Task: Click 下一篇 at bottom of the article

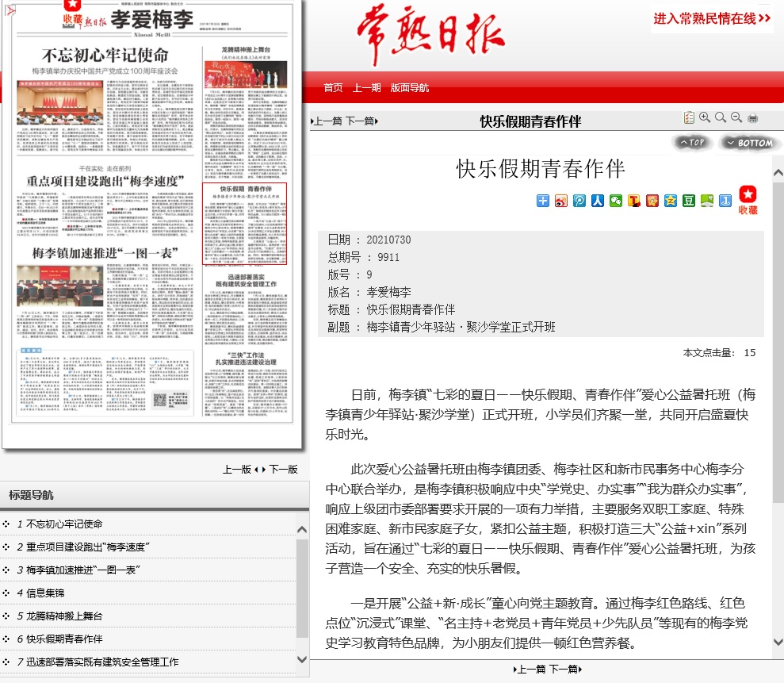Action: pyautogui.click(x=565, y=669)
